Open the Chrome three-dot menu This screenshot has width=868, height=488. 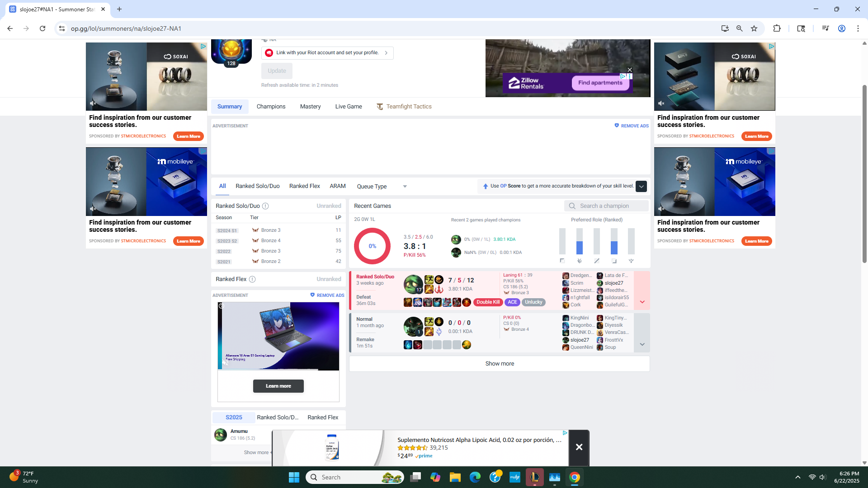coord(858,28)
